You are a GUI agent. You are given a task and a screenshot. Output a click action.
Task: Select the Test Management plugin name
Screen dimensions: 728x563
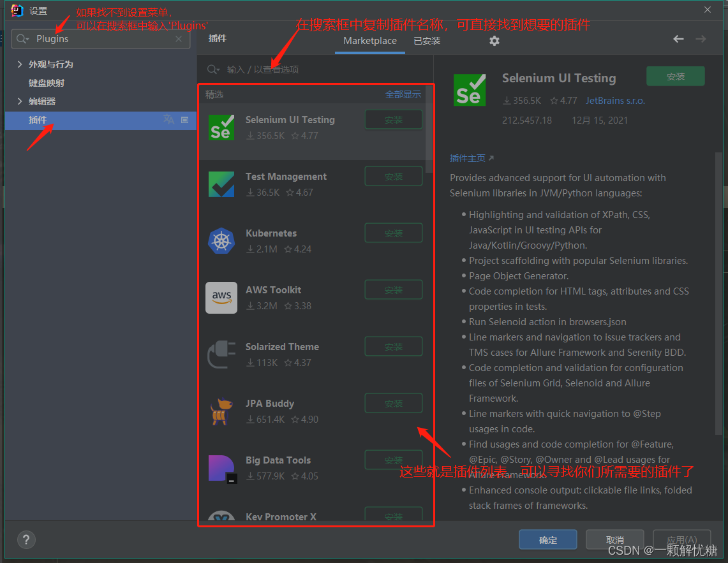[x=286, y=177]
